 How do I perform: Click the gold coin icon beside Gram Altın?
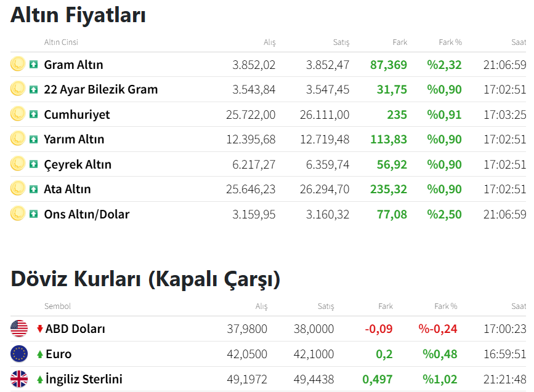tap(18, 64)
